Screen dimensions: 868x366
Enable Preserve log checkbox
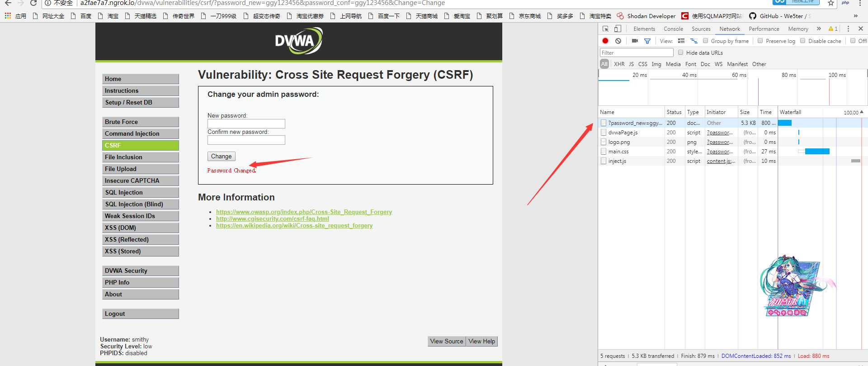(760, 41)
